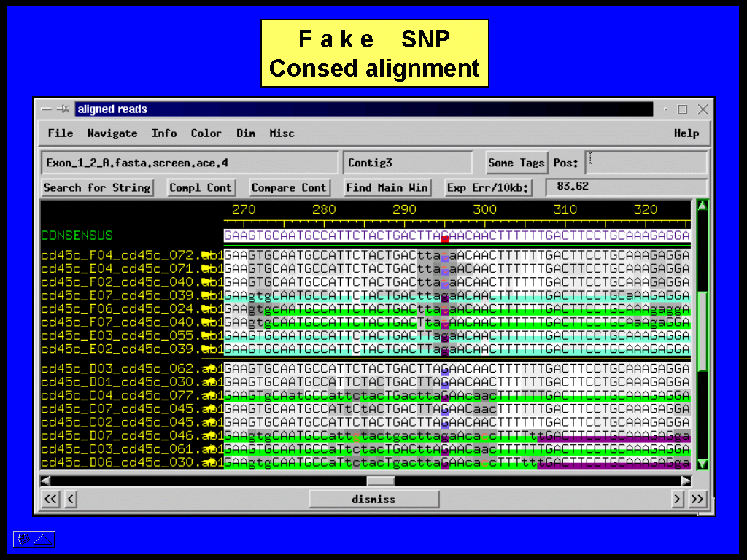Step right with the single-right arrow button
Image resolution: width=747 pixels, height=560 pixels.
(x=678, y=499)
